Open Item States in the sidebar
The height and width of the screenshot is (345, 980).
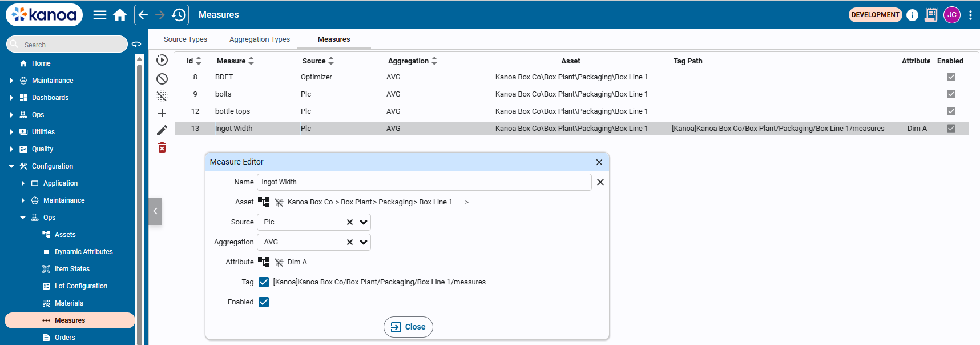pyautogui.click(x=72, y=269)
